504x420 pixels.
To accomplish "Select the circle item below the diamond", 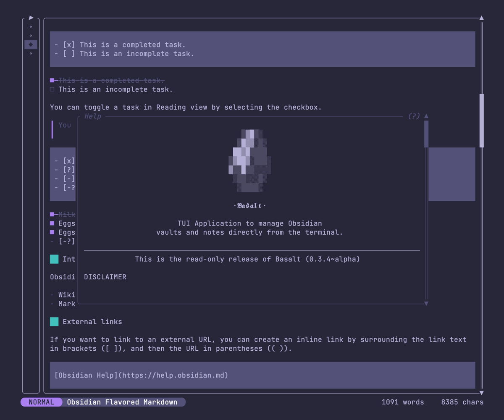I will (x=31, y=54).
